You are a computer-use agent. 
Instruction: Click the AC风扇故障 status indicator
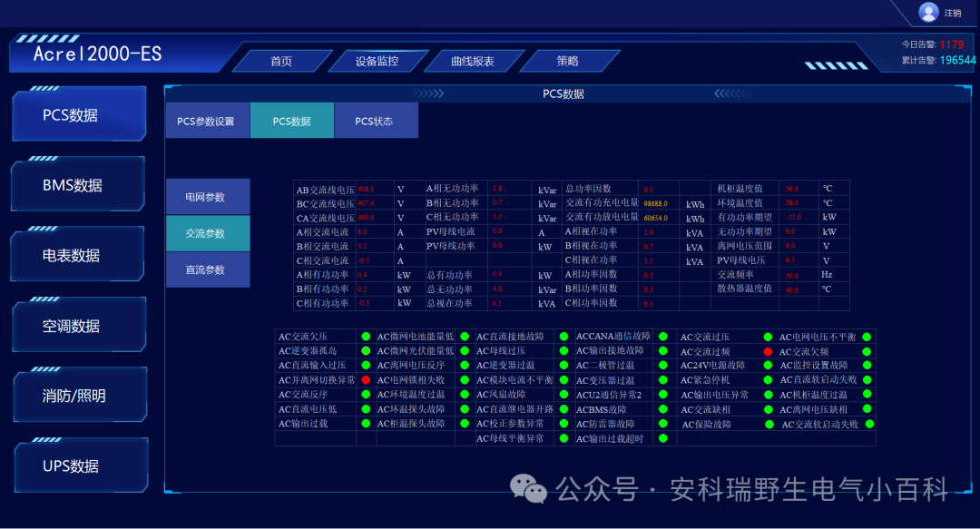tap(563, 395)
